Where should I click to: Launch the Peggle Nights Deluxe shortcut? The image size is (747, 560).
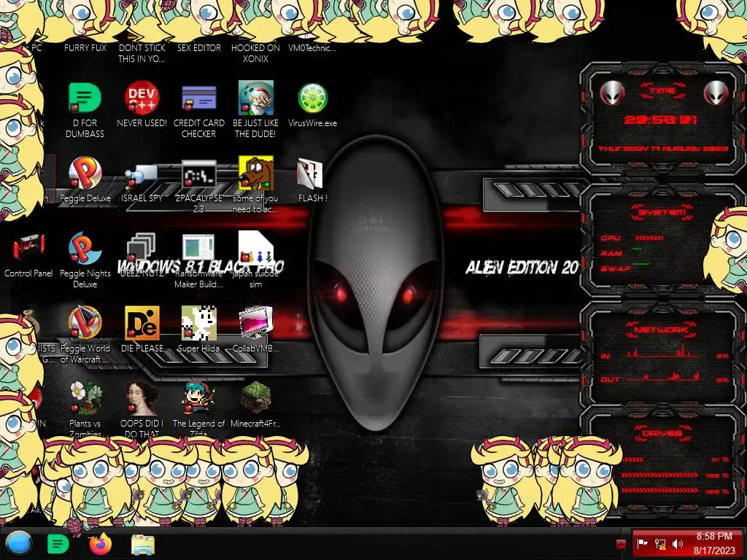[x=85, y=248]
